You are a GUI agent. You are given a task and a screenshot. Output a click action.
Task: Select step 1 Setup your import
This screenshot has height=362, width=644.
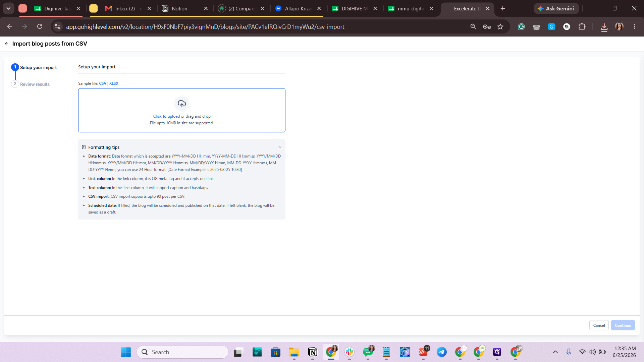[34, 67]
